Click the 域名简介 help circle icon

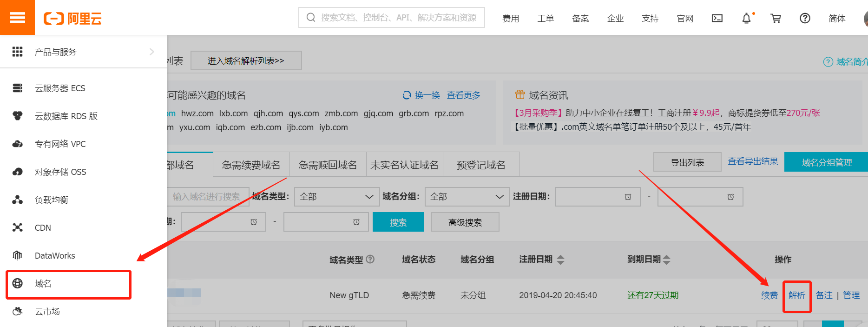click(828, 62)
